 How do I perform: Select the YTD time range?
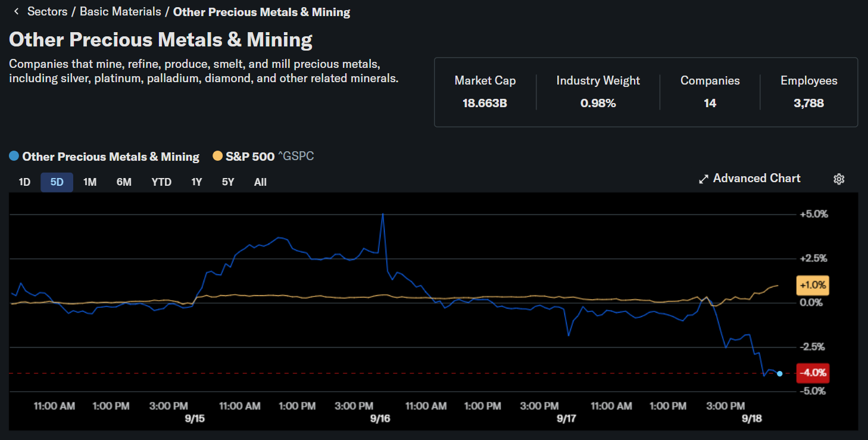point(161,182)
